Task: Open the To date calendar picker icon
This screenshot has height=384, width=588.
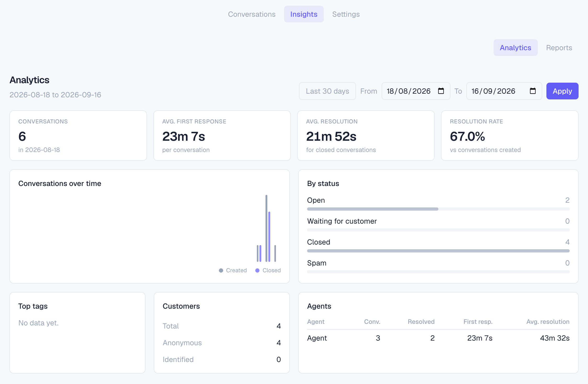Action: tap(533, 91)
